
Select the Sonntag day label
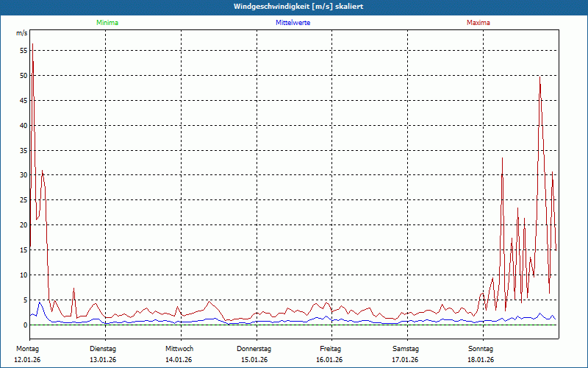pos(481,348)
